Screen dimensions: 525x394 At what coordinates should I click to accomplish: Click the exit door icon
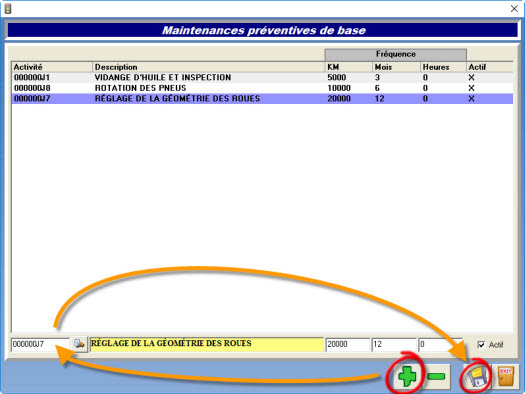(x=505, y=377)
